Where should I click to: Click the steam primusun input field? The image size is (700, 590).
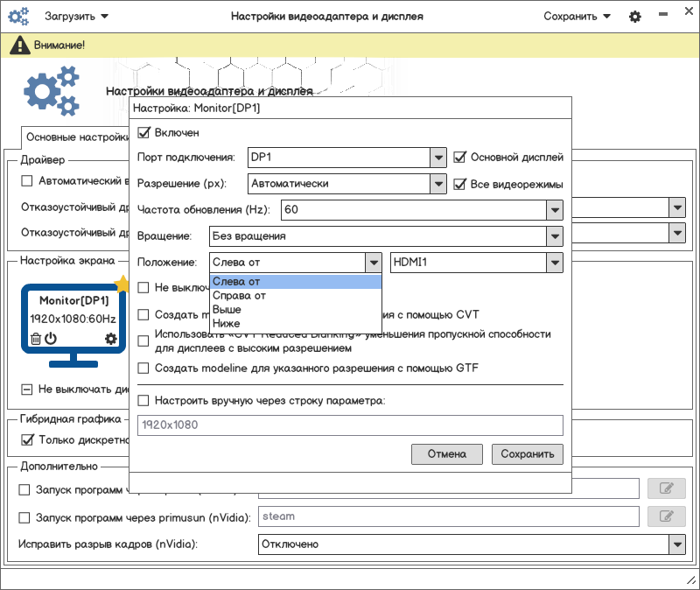[x=449, y=516]
